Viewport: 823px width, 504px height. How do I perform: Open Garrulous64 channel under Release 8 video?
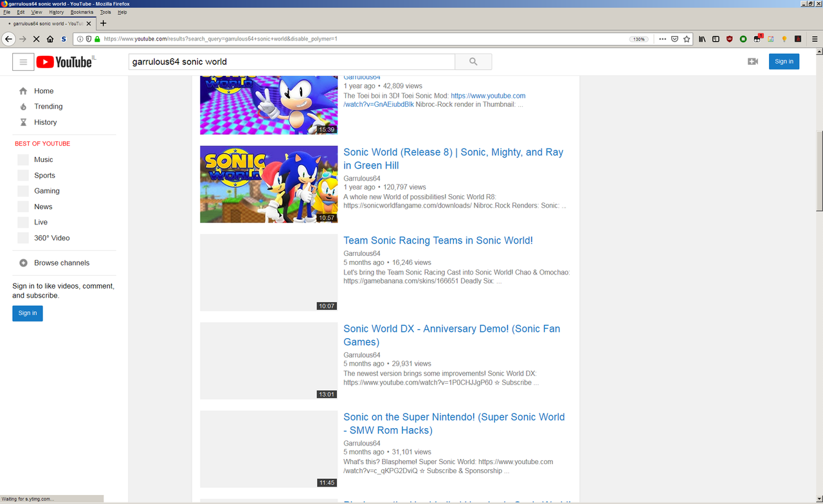coord(362,179)
